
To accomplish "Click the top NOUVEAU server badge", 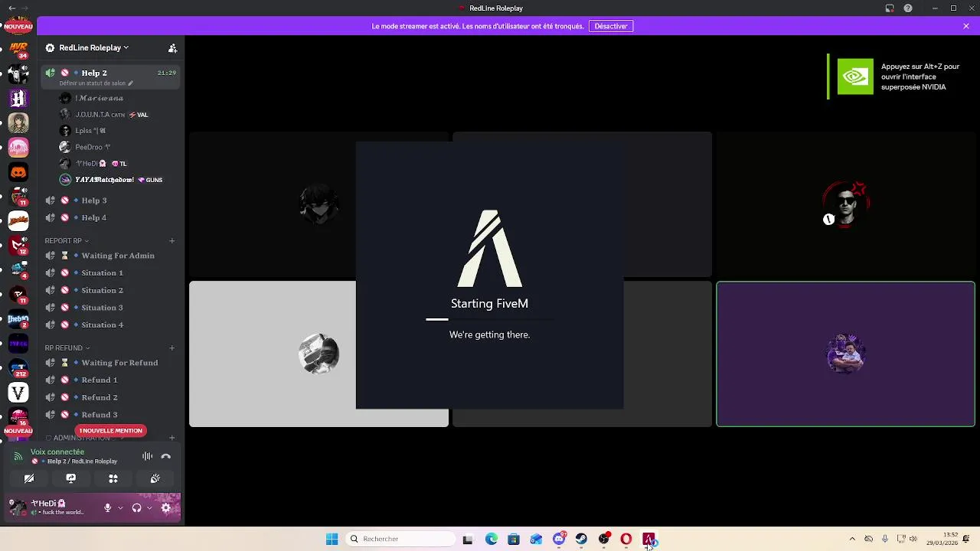I will 18,26.
